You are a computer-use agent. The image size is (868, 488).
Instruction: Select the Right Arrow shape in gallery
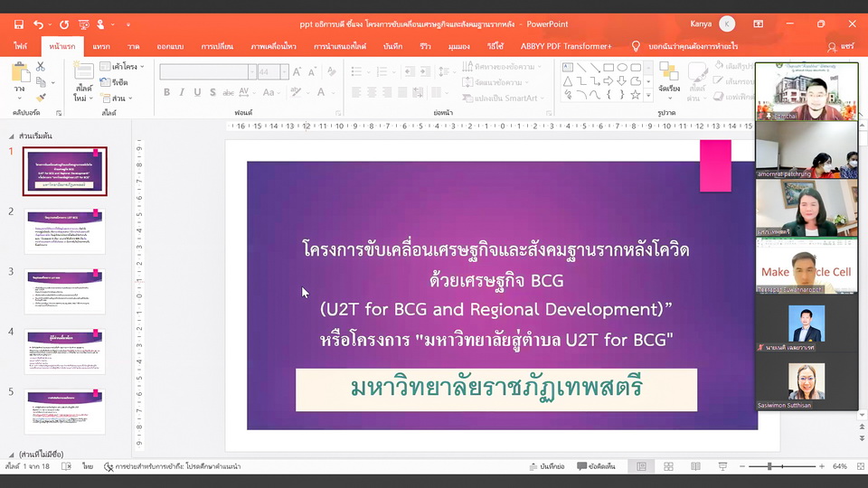[609, 81]
